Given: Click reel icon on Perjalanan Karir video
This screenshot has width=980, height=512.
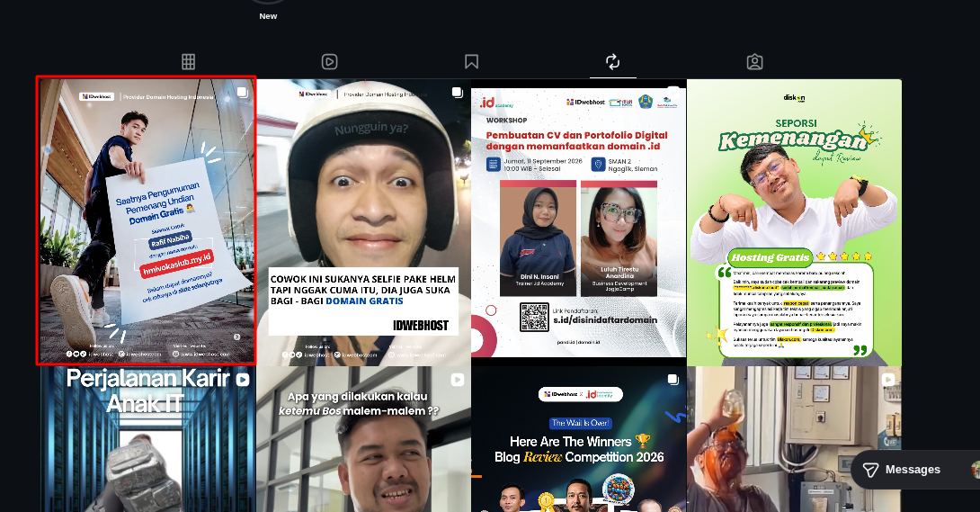Looking at the screenshot, I should (243, 379).
